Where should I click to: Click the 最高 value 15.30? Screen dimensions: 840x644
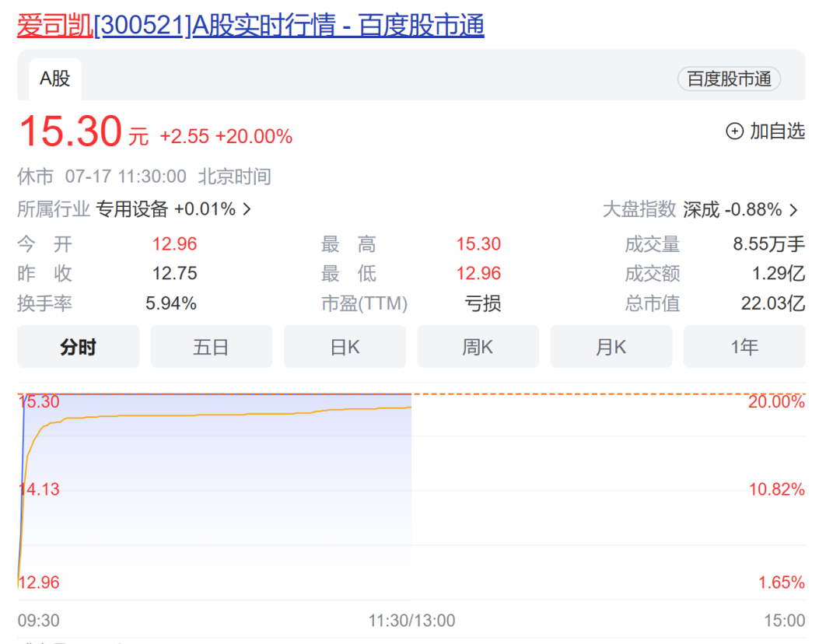click(478, 243)
